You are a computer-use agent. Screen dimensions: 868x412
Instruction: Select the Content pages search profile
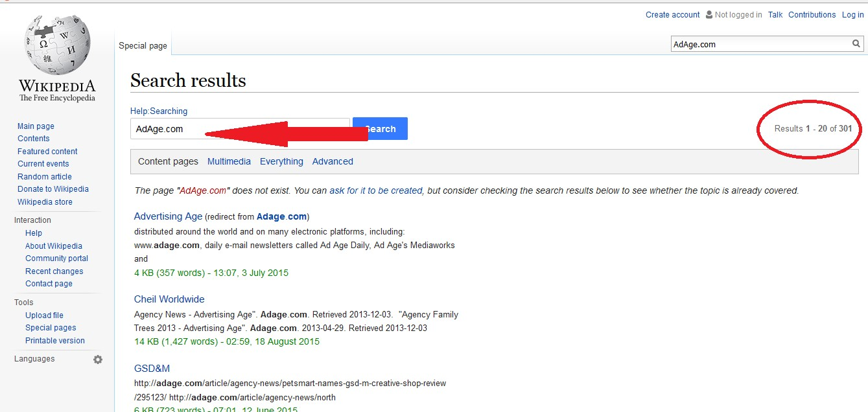(x=168, y=161)
